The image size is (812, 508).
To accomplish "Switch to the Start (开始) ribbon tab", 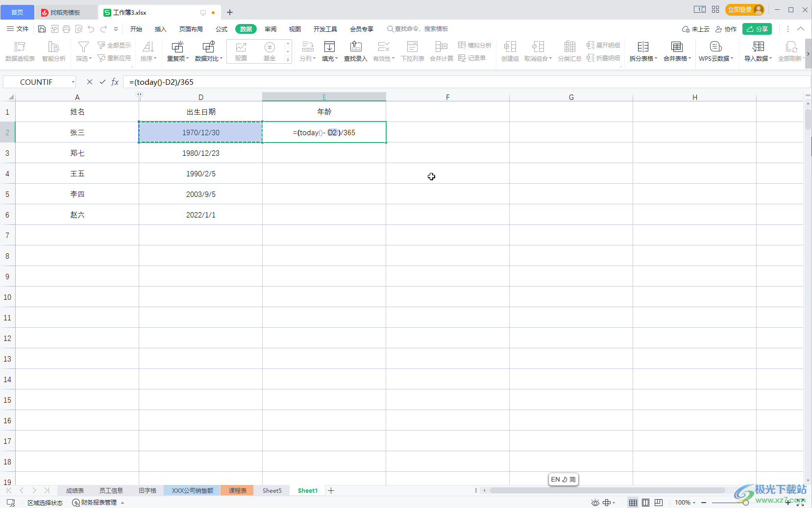I will pos(136,29).
